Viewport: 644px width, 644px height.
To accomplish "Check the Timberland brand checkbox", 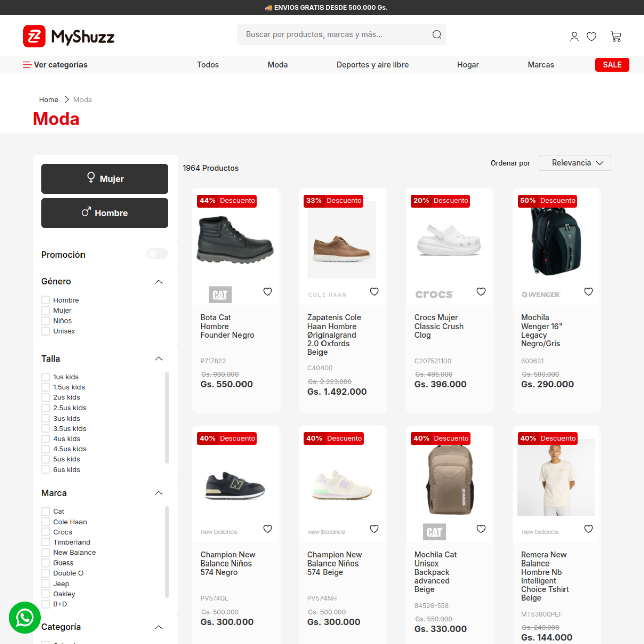I will 45,542.
